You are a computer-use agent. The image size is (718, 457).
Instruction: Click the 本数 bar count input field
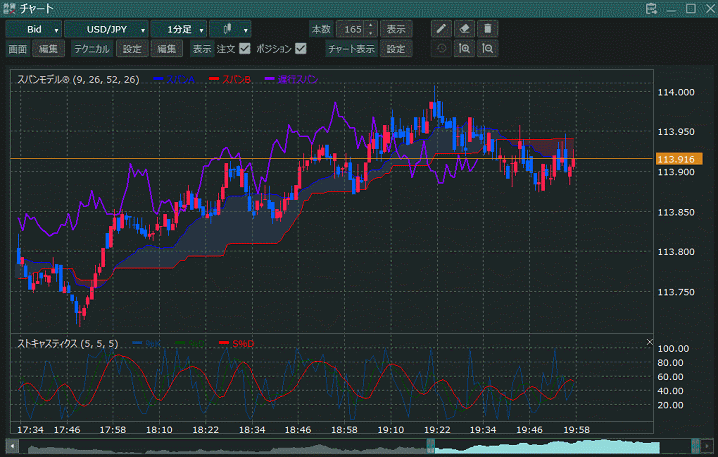pos(350,29)
